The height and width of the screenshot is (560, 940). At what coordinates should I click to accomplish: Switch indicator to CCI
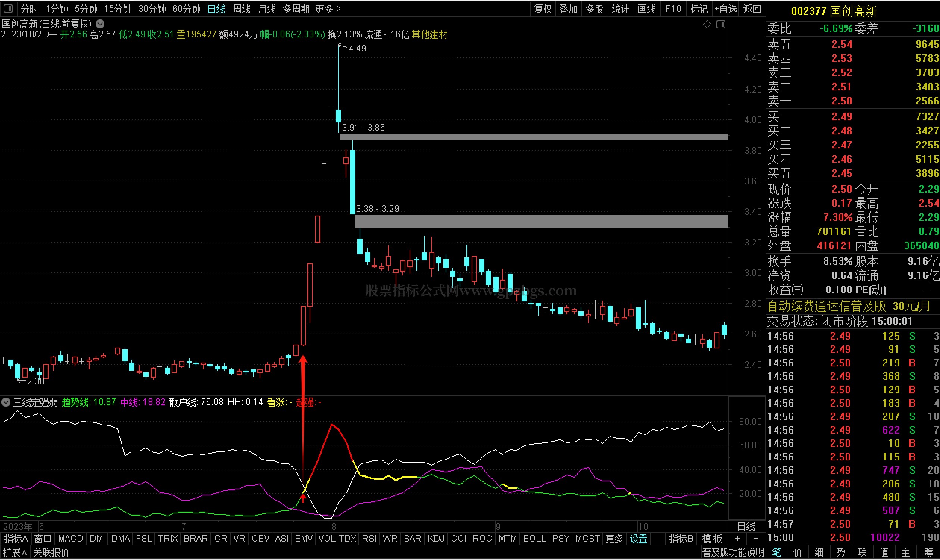459,539
